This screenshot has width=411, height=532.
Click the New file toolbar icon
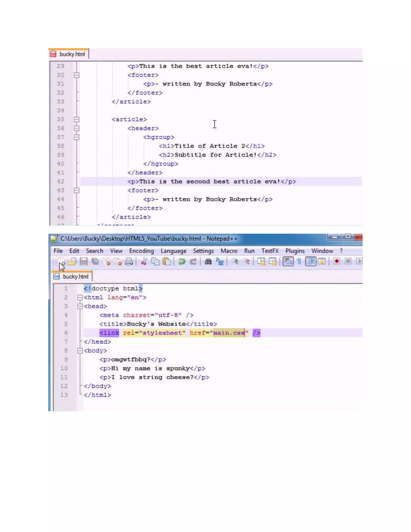tap(61, 262)
